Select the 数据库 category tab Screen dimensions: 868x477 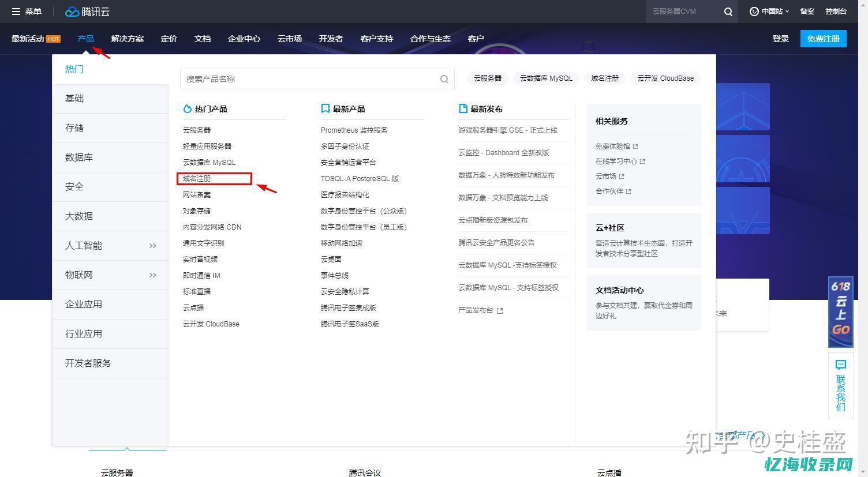[110, 157]
